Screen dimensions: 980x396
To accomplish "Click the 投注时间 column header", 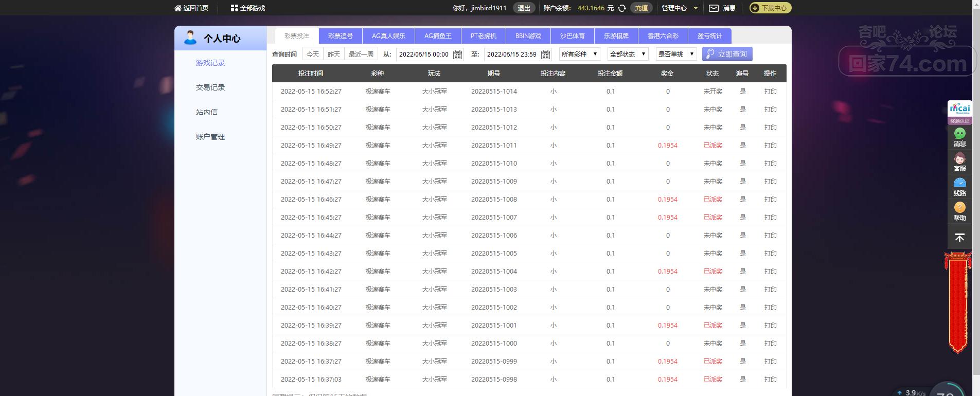I will coord(311,74).
